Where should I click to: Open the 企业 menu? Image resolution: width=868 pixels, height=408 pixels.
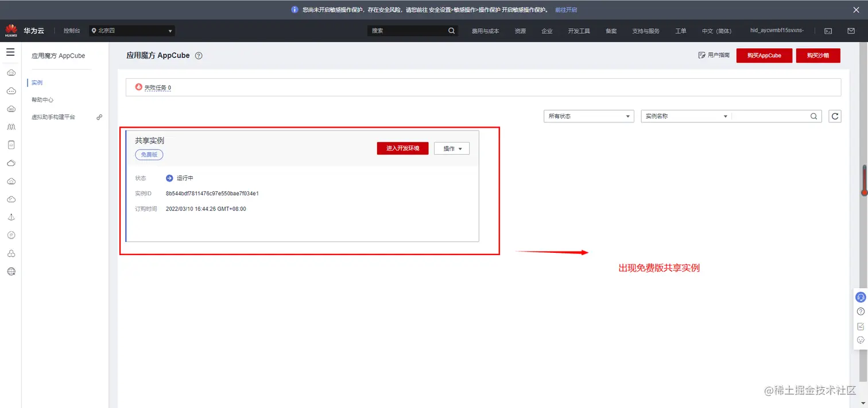click(x=547, y=31)
